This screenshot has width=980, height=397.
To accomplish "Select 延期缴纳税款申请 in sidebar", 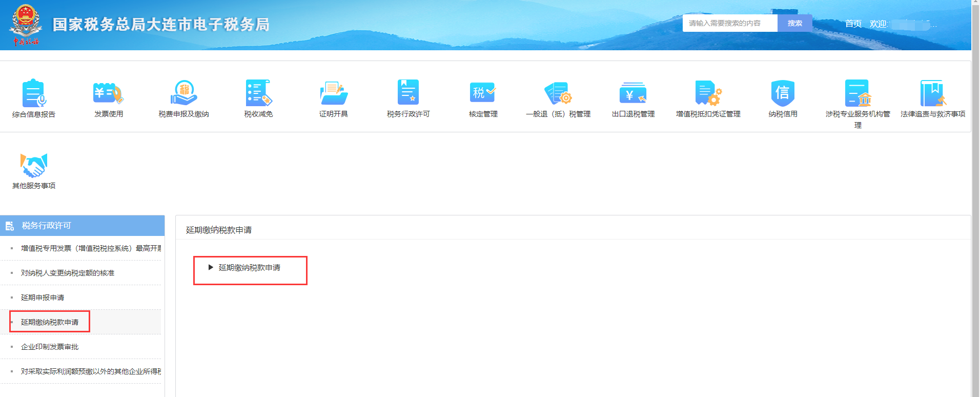I will click(50, 322).
